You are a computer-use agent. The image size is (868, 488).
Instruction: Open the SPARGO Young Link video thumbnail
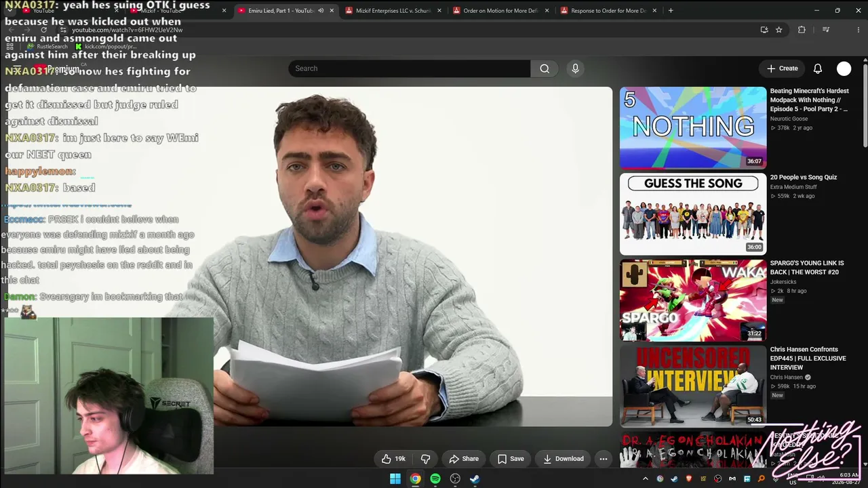point(693,300)
